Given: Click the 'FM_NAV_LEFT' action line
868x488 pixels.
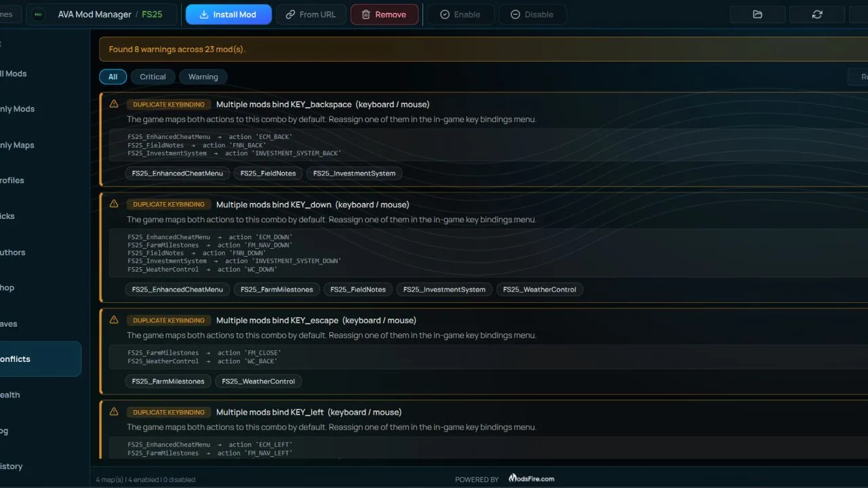Looking at the screenshot, I should pos(210,453).
